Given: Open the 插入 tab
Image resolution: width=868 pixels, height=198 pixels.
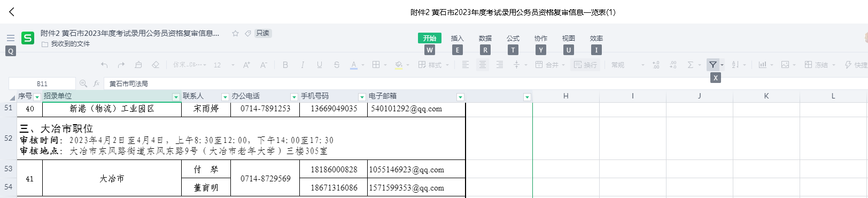Looking at the screenshot, I should click(457, 39).
